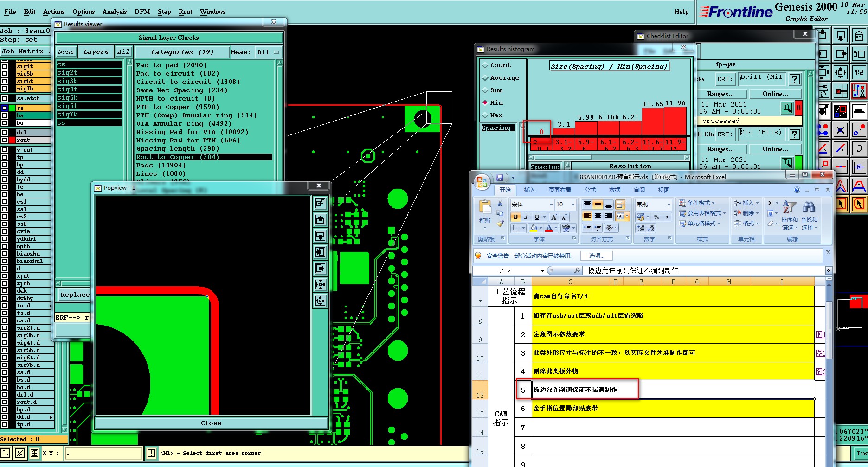Expand the Excel formula bar
This screenshot has height=467, width=868.
pos(829,270)
